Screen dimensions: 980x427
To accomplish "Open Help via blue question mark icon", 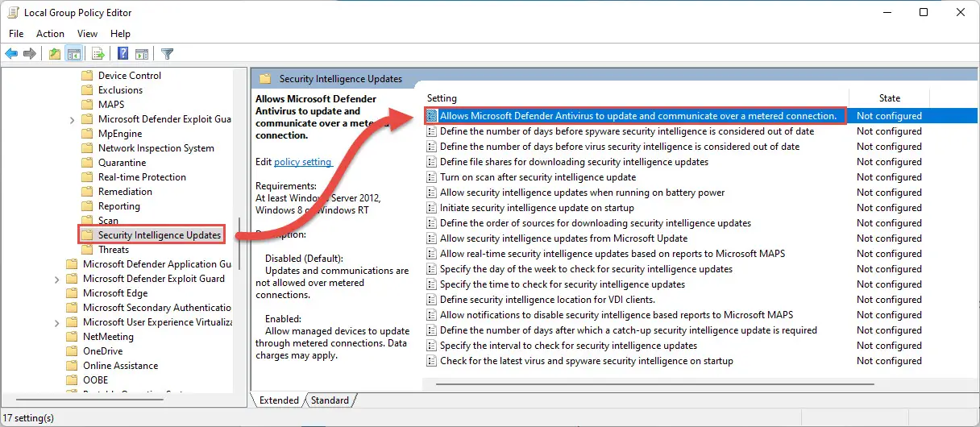I will 123,54.
